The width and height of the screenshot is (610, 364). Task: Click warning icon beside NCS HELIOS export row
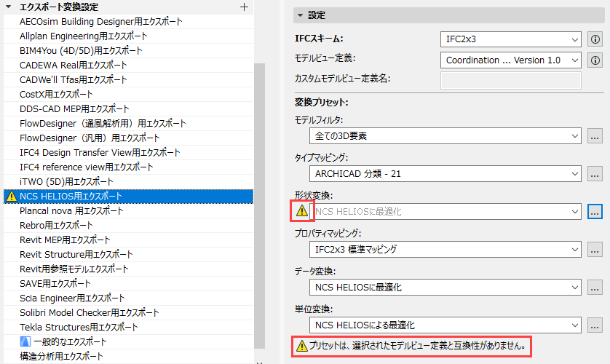click(12, 197)
